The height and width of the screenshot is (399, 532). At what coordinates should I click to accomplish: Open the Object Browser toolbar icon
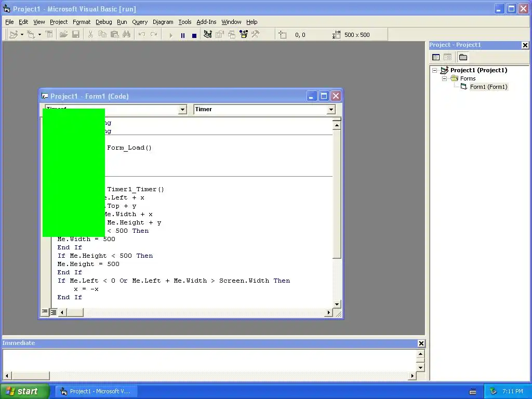244,35
